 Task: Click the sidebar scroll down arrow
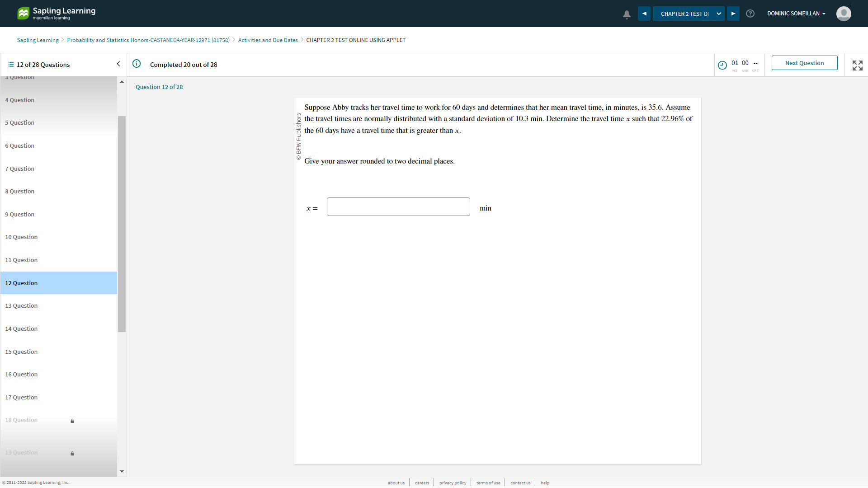coord(122,471)
